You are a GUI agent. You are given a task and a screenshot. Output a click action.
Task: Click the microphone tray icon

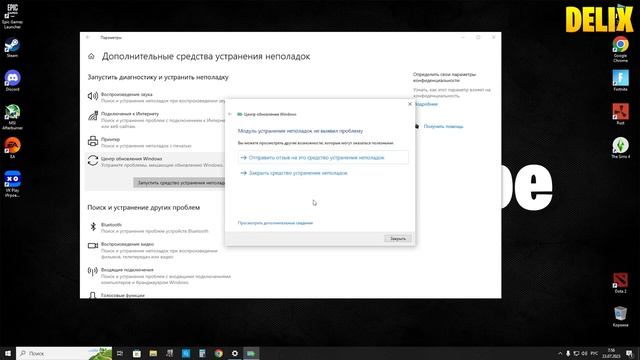(568, 353)
